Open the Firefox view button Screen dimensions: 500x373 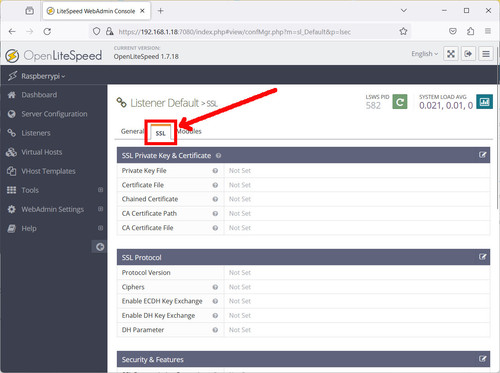(x=29, y=11)
